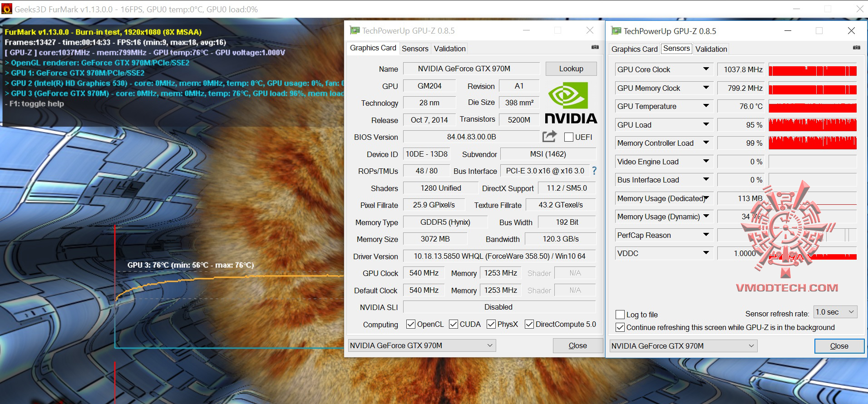Open GPU selector dropdown in Sensors window
Image resolution: width=868 pixels, height=404 pixels.
(x=683, y=346)
